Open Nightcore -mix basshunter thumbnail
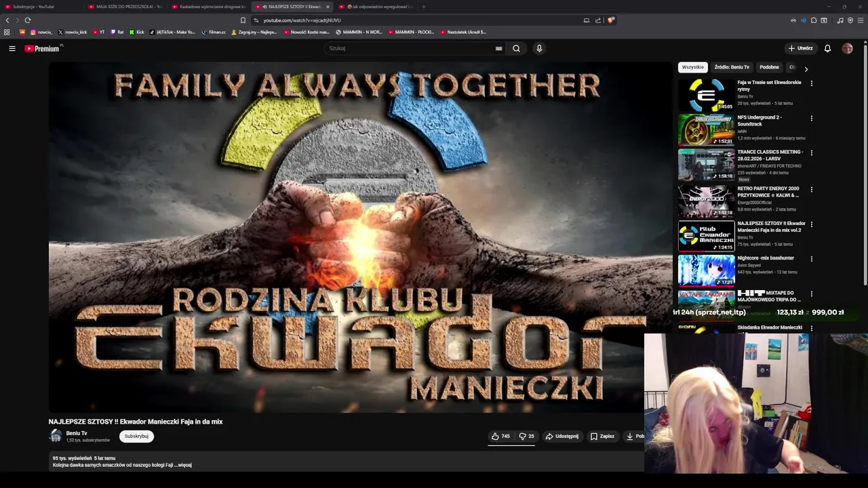 point(706,270)
